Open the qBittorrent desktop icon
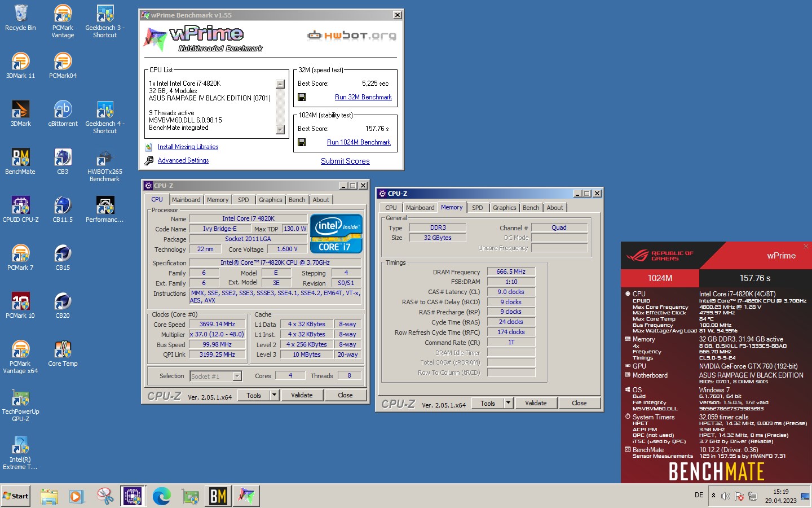 (63, 113)
